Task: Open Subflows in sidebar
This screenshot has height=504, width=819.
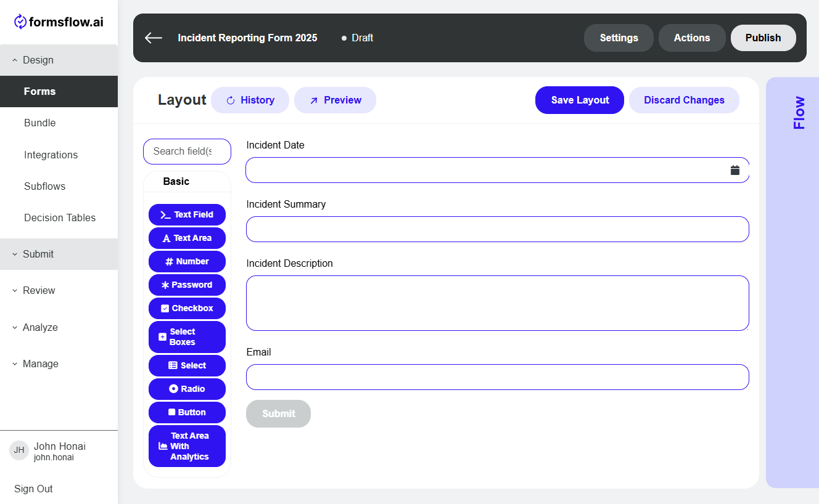Action: pyautogui.click(x=59, y=186)
